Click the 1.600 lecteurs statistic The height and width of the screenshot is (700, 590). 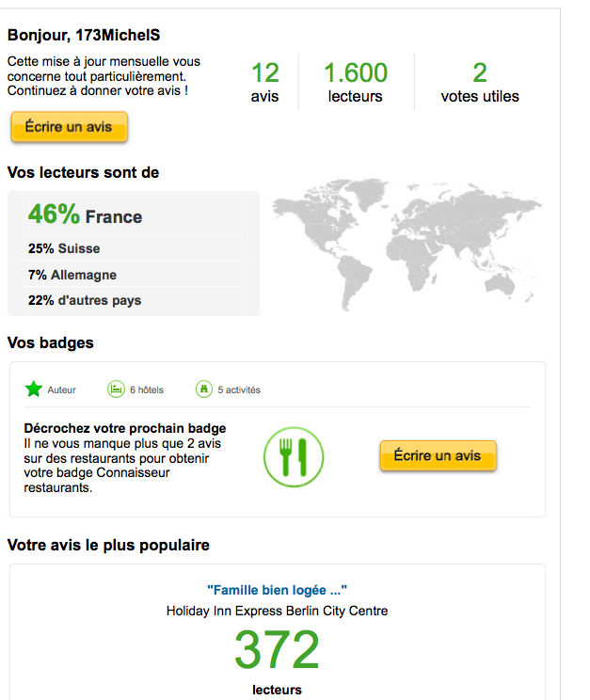(x=355, y=81)
